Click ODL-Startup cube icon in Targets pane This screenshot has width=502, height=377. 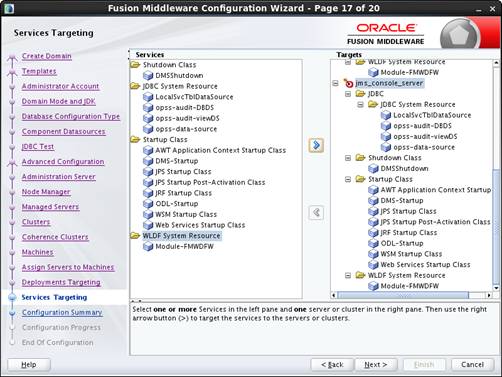[x=373, y=243]
